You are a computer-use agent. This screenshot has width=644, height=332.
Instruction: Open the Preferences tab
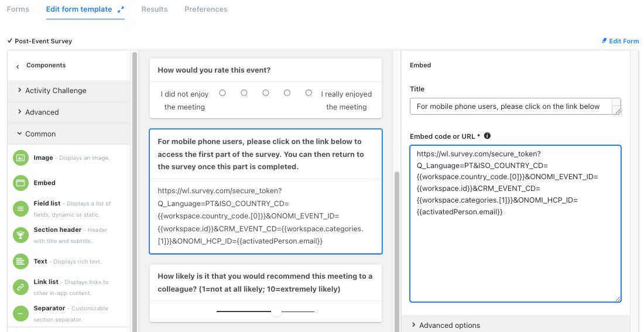tap(205, 9)
